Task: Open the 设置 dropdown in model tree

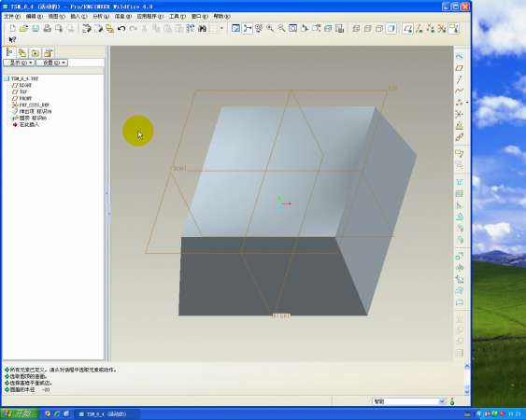Action: click(x=51, y=63)
